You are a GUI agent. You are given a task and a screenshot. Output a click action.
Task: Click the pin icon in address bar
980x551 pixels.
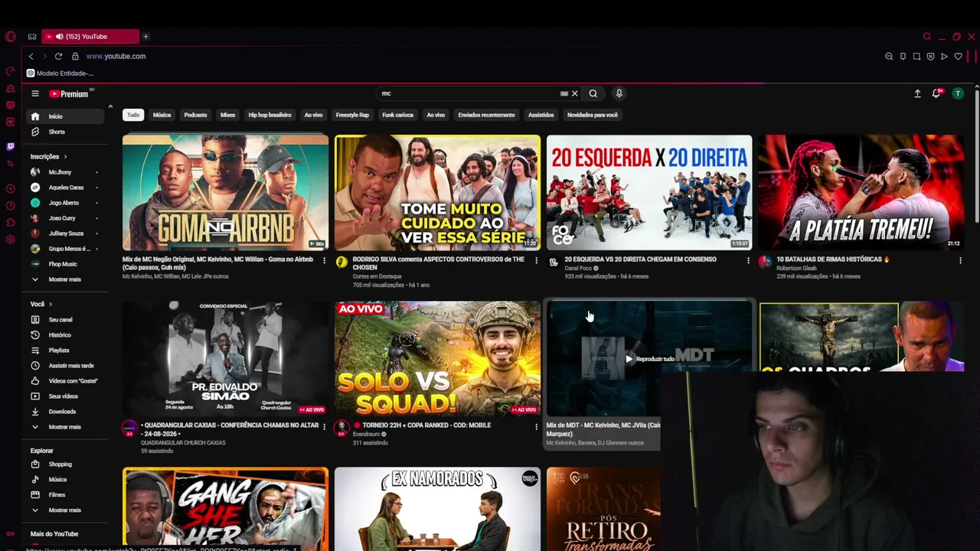[x=903, y=57]
